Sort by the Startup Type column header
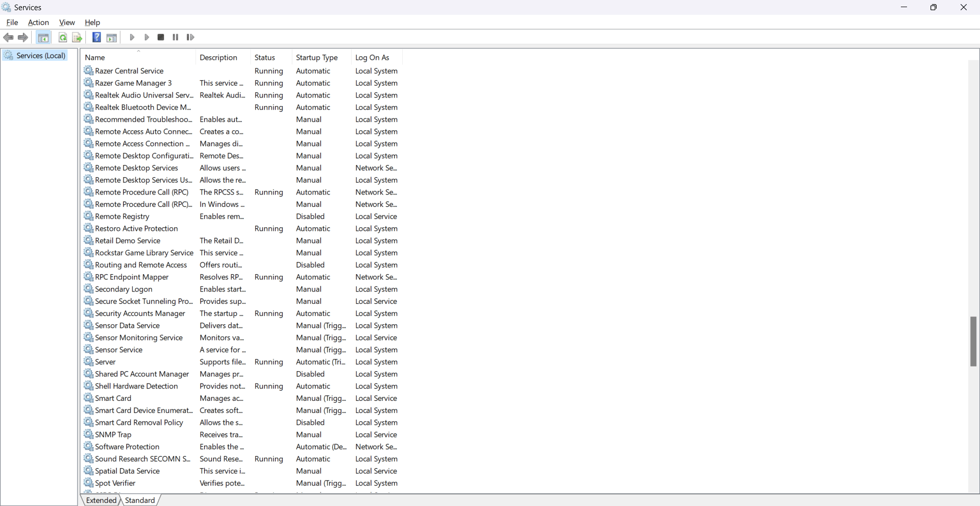Screen dimensions: 980x506 click(x=322, y=58)
